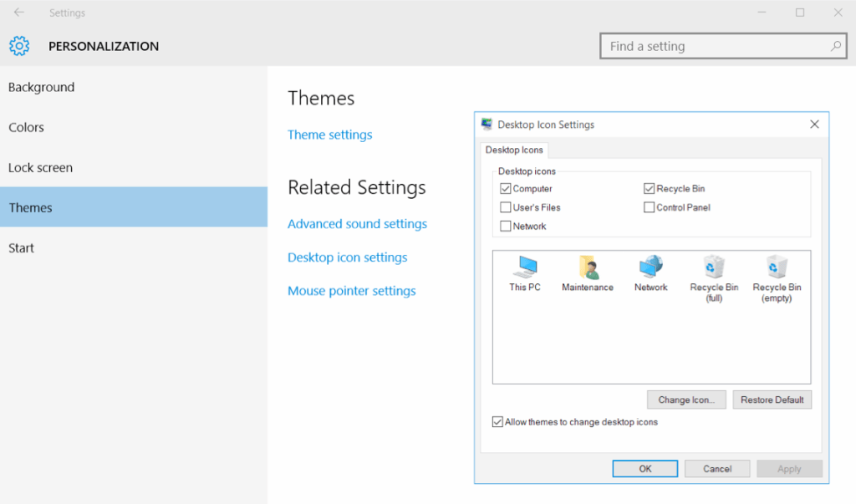The image size is (856, 504).
Task: Enable the User's Files checkbox
Action: (x=505, y=206)
